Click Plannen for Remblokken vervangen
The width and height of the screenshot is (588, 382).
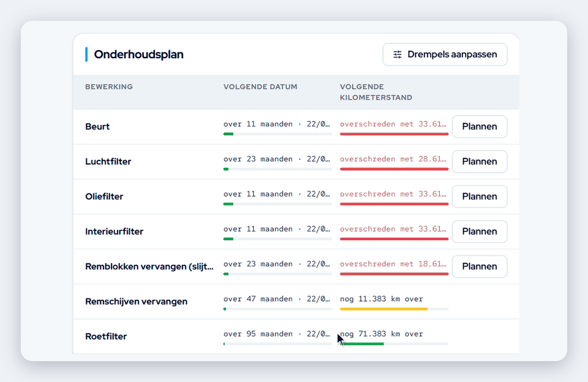click(480, 266)
